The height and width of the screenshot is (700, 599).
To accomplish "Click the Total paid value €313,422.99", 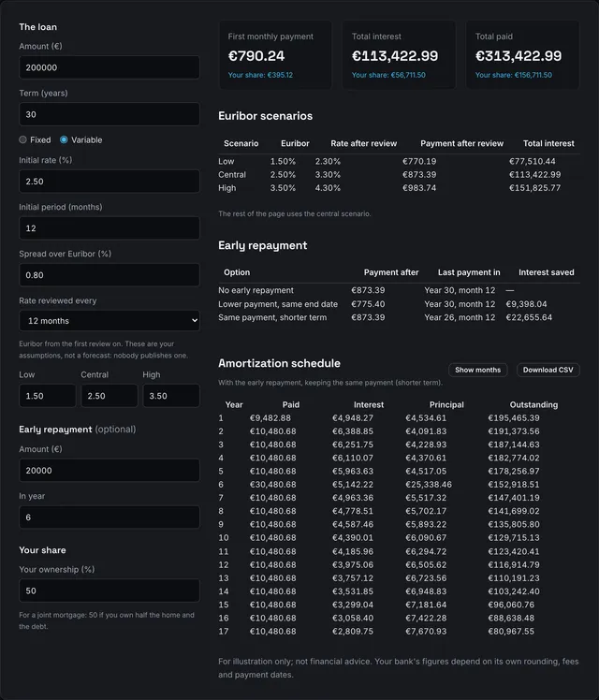I will tap(519, 56).
